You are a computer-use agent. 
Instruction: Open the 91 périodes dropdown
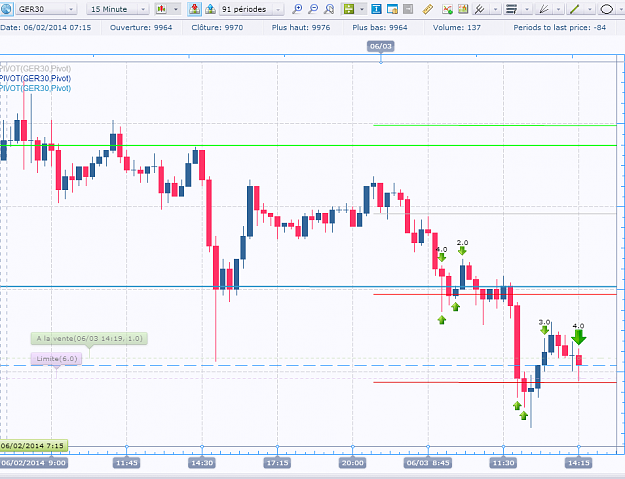tap(252, 9)
